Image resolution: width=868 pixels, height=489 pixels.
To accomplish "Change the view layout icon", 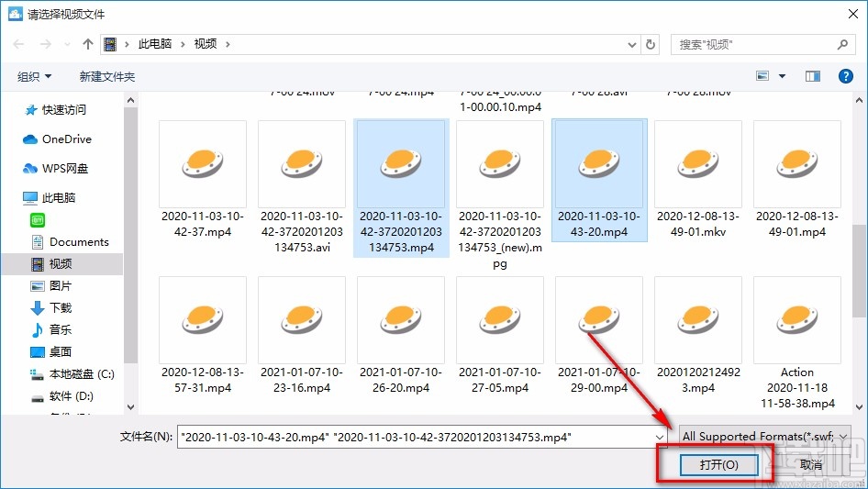I will click(762, 76).
